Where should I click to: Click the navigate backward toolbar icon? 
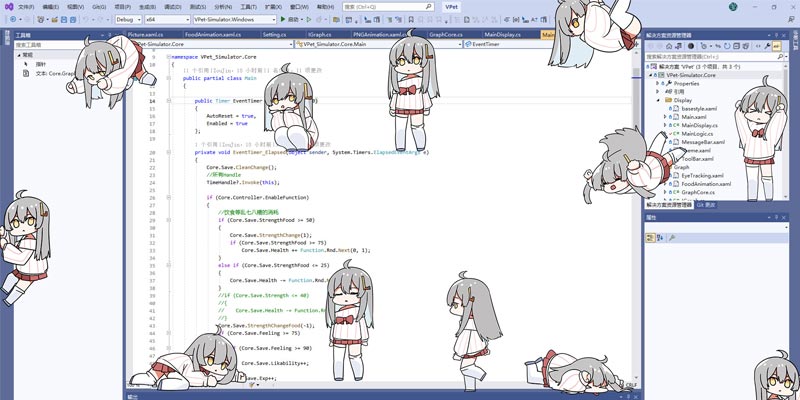(x=12, y=19)
